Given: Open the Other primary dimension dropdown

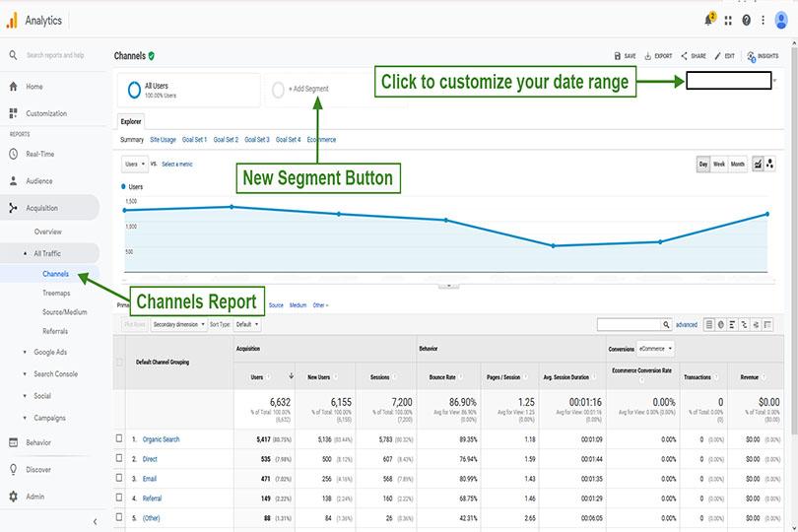Looking at the screenshot, I should 320,305.
